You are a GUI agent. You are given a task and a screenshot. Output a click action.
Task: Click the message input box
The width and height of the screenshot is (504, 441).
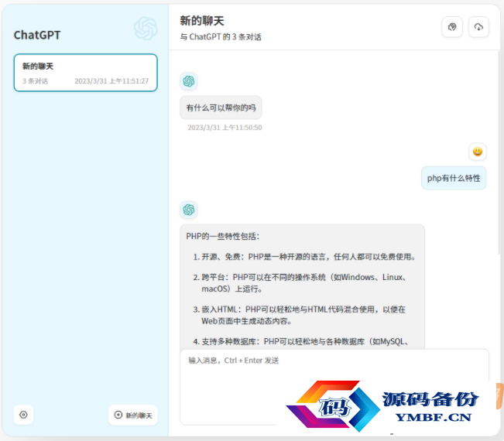pos(334,387)
